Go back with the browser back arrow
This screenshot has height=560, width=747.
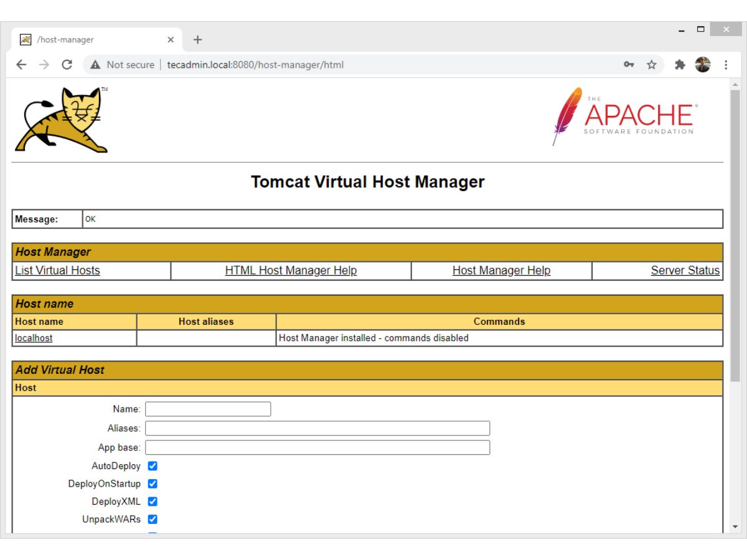(22, 65)
